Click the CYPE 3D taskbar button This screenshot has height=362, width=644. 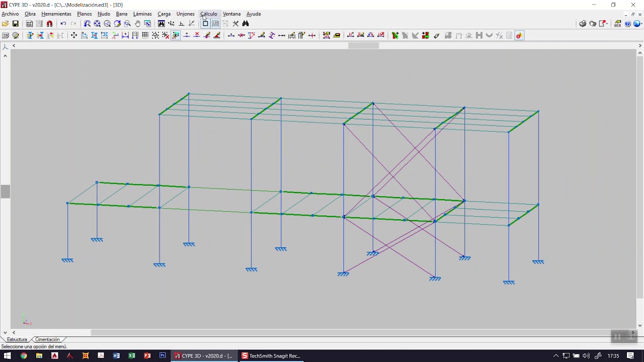click(204, 355)
